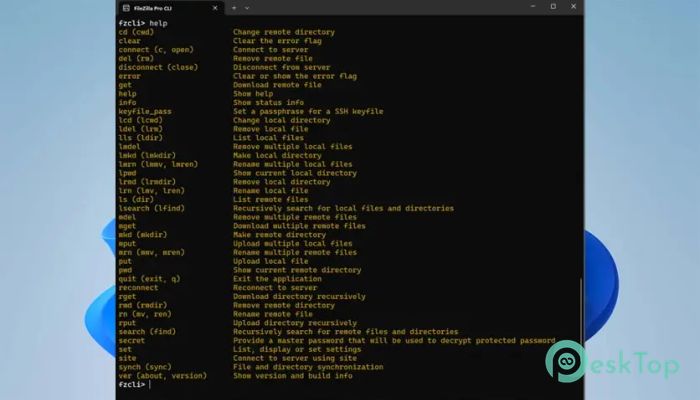This screenshot has height=400, width=700.
Task: Click 'Change remote directory' description
Action: click(x=284, y=32)
